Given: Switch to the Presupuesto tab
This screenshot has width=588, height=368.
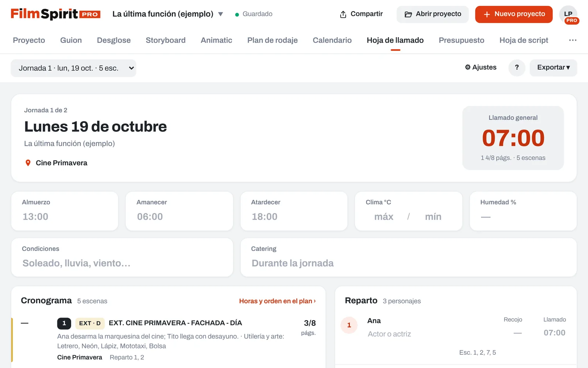Looking at the screenshot, I should (x=462, y=40).
